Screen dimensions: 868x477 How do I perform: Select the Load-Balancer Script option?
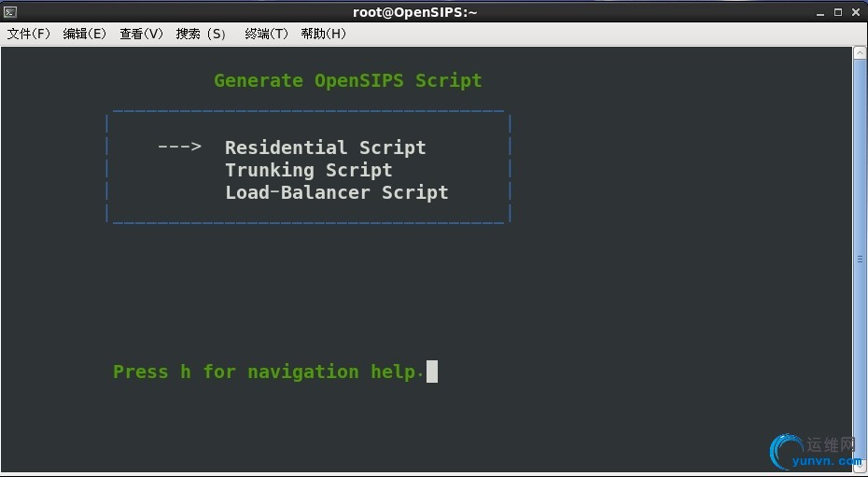[x=337, y=192]
